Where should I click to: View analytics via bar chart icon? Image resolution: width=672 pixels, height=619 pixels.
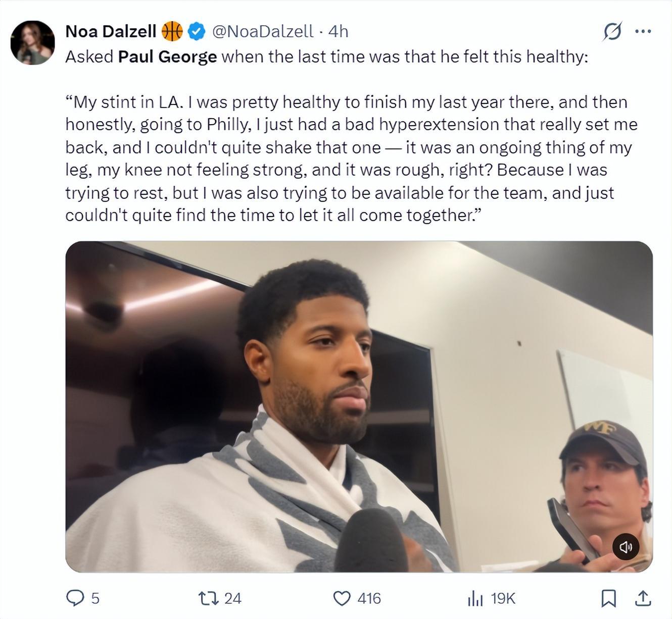point(475,598)
